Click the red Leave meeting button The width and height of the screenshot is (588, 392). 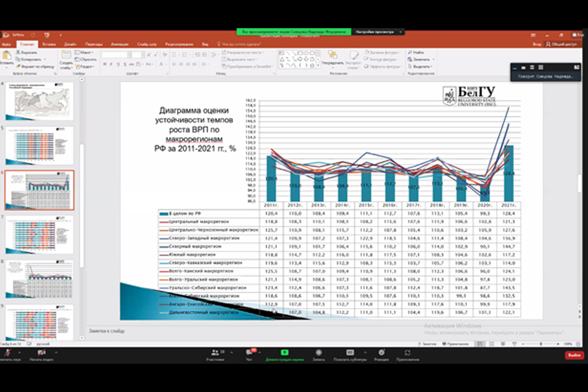(x=574, y=355)
